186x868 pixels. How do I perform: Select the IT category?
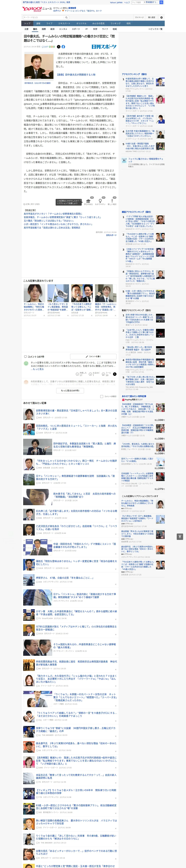[86, 29]
